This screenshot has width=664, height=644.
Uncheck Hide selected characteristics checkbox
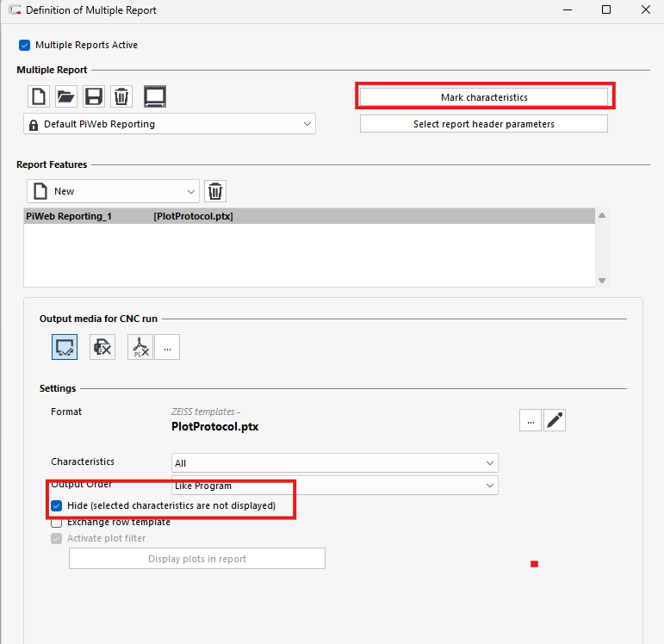pos(57,505)
